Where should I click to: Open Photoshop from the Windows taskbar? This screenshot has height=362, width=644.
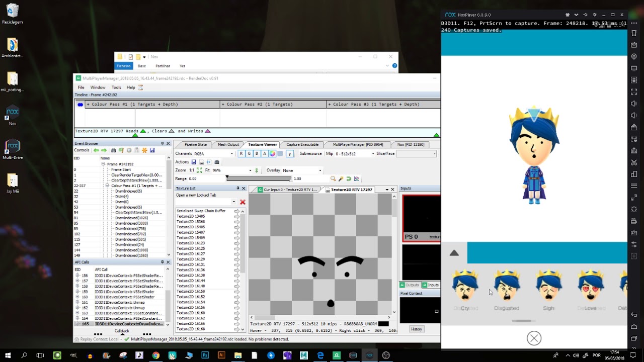tap(205, 355)
